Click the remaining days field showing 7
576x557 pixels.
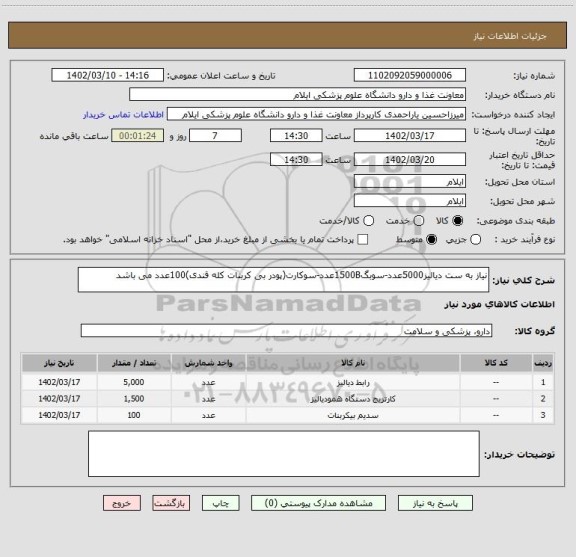coord(215,136)
